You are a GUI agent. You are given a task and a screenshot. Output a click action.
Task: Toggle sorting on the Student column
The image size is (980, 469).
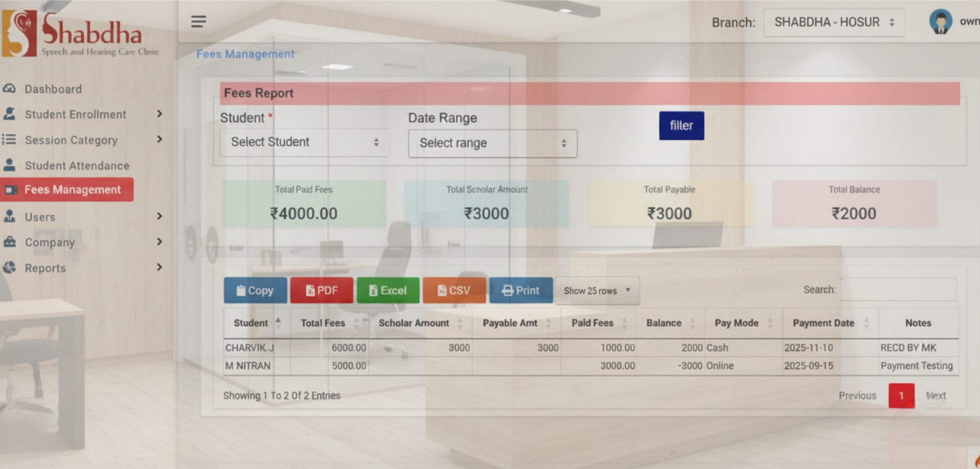(x=278, y=323)
